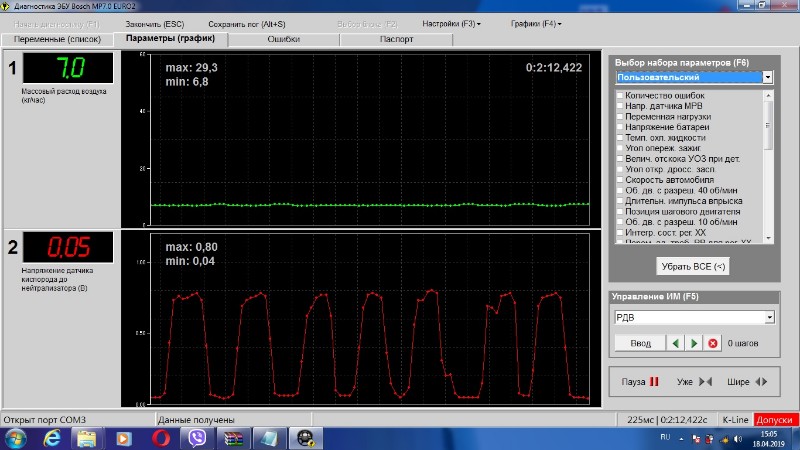Switch to the Ошибки tab
This screenshot has width=800, height=450.
[283, 39]
